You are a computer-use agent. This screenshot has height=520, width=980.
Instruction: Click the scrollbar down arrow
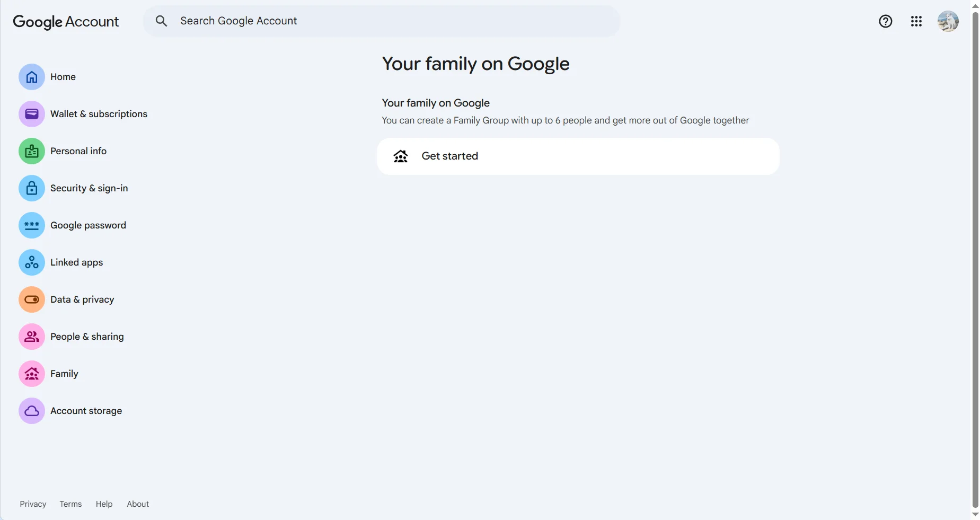point(975,515)
